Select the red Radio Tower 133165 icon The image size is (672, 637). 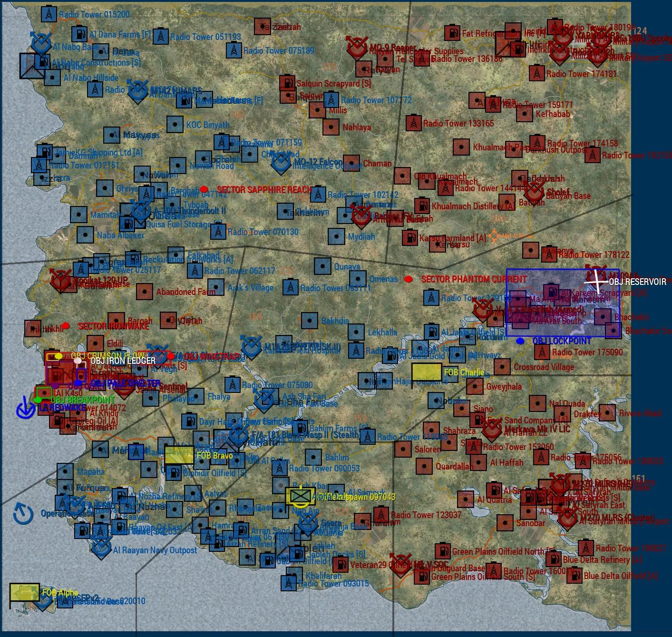click(414, 123)
